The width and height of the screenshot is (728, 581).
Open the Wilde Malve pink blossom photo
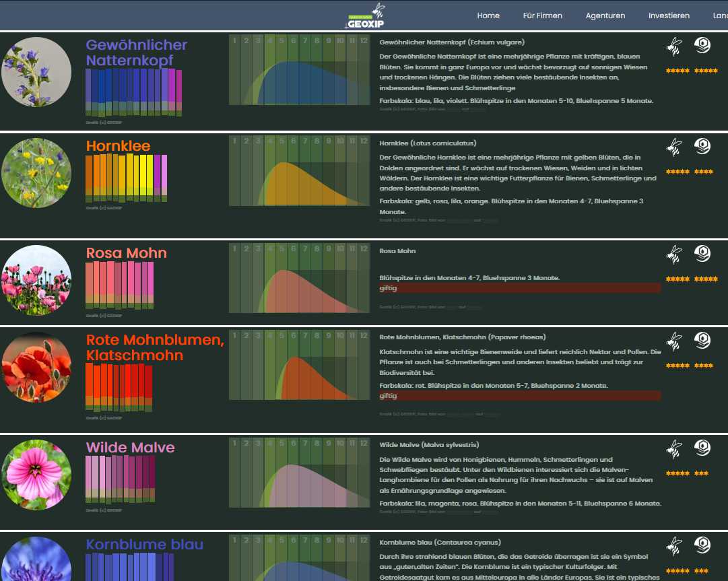tap(36, 475)
